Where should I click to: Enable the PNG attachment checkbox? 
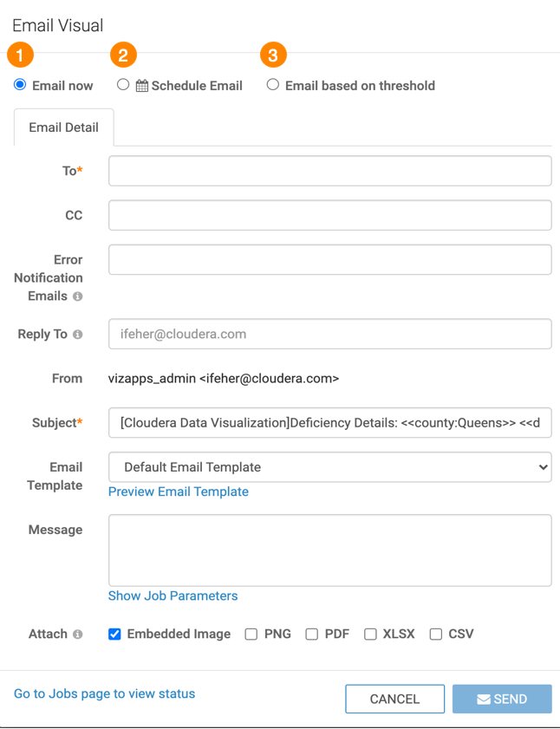pyautogui.click(x=251, y=635)
